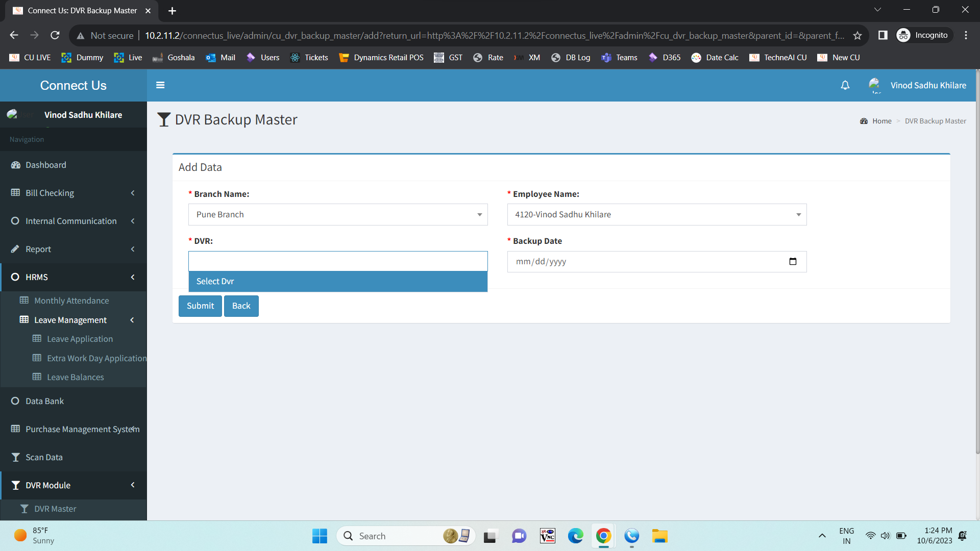Reload the page
Screen dimensions: 980x551
(55, 35)
